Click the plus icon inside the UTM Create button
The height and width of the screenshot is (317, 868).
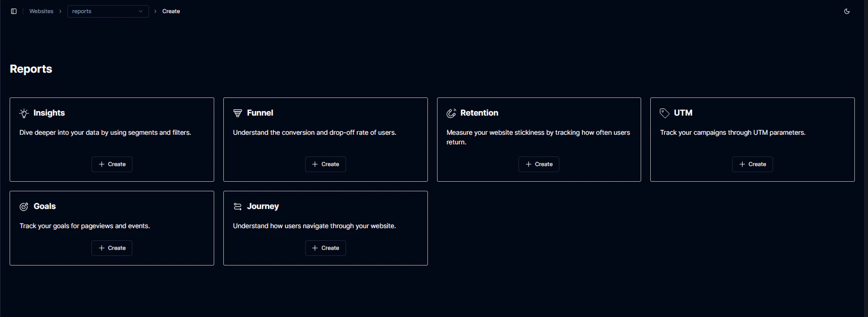click(741, 164)
